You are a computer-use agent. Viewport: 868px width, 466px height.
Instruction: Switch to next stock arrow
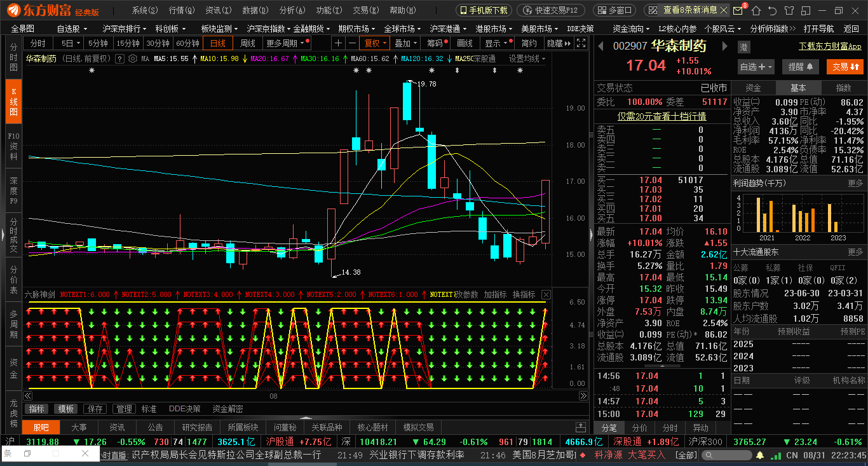[x=724, y=46]
